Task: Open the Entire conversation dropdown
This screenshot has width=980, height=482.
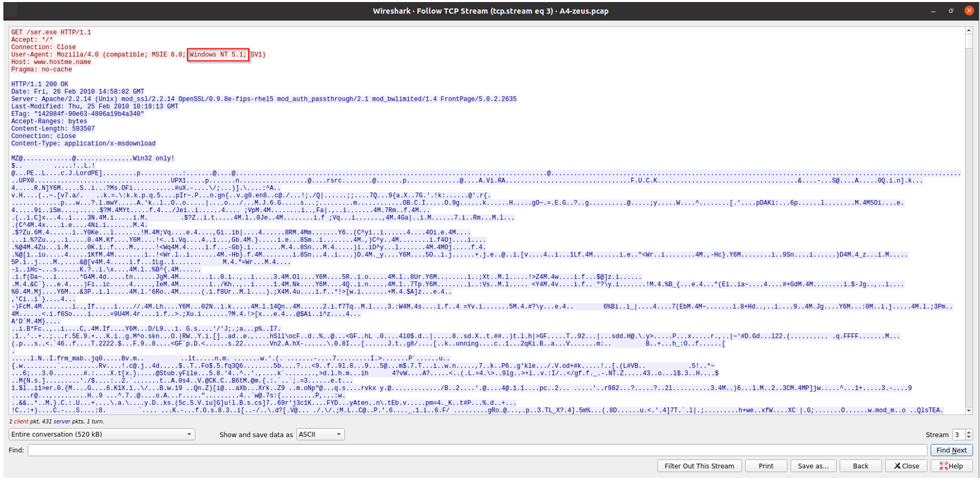Action: pyautogui.click(x=102, y=434)
